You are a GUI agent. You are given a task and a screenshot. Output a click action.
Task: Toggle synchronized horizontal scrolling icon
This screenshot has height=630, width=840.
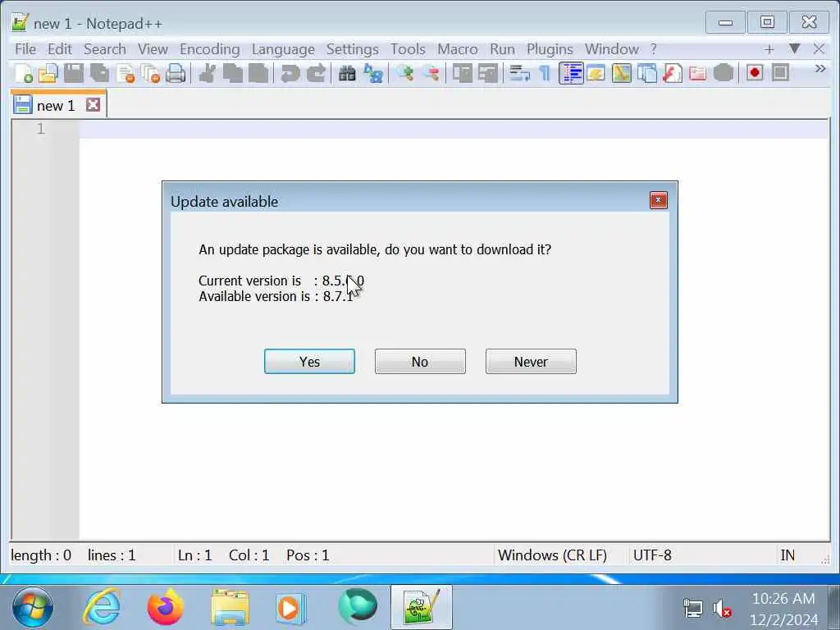[487, 73]
